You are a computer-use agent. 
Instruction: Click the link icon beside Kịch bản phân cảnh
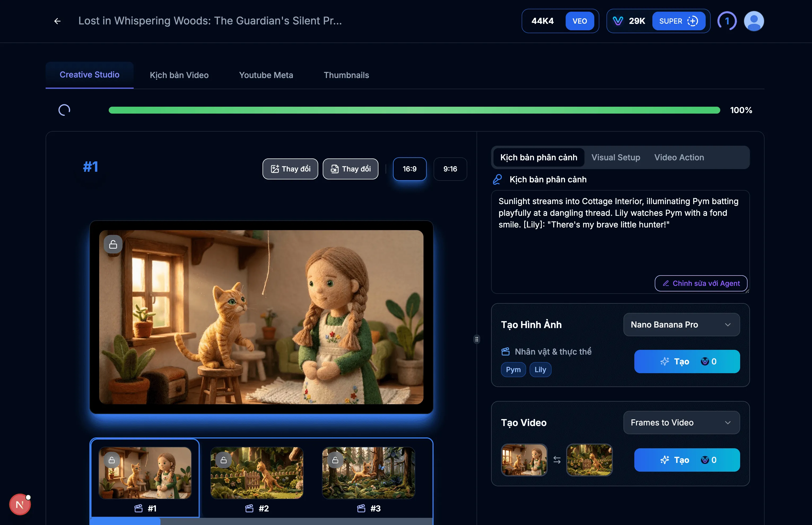pyautogui.click(x=498, y=179)
